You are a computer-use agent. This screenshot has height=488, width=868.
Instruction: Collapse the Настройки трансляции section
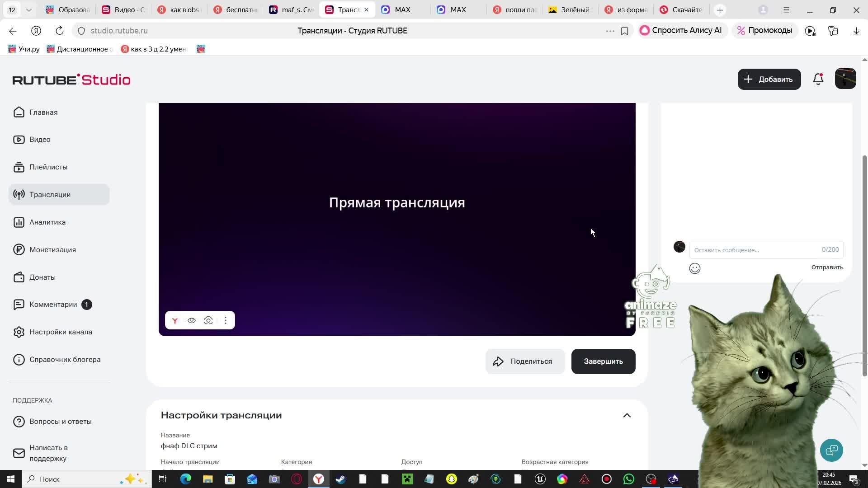[x=627, y=415]
